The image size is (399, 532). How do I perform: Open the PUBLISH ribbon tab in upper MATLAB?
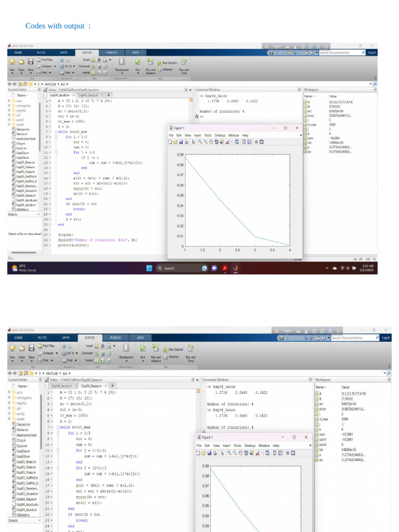click(112, 52)
